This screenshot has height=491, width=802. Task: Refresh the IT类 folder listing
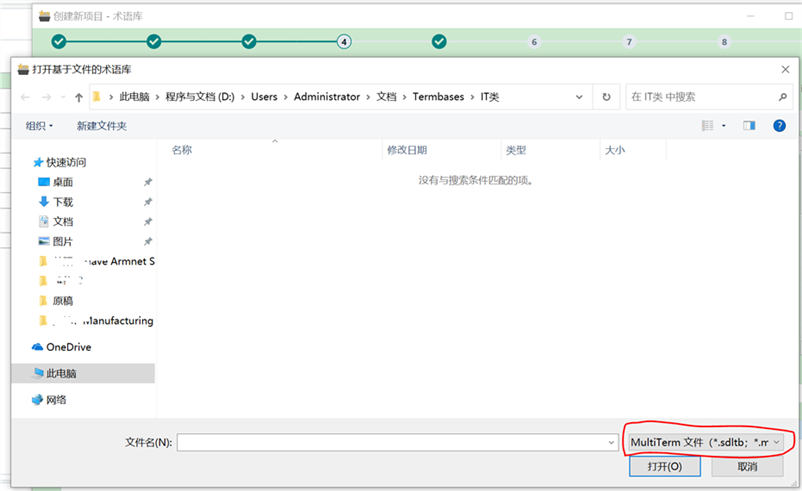606,97
